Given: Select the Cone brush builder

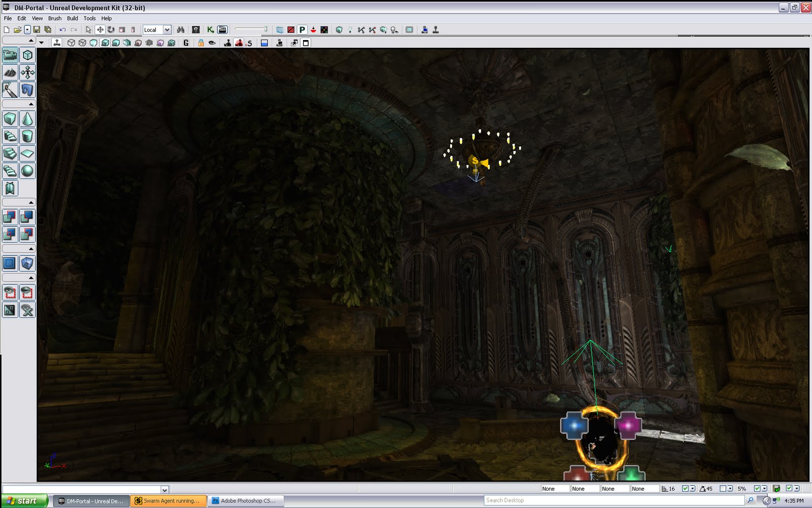Looking at the screenshot, I should pyautogui.click(x=27, y=119).
